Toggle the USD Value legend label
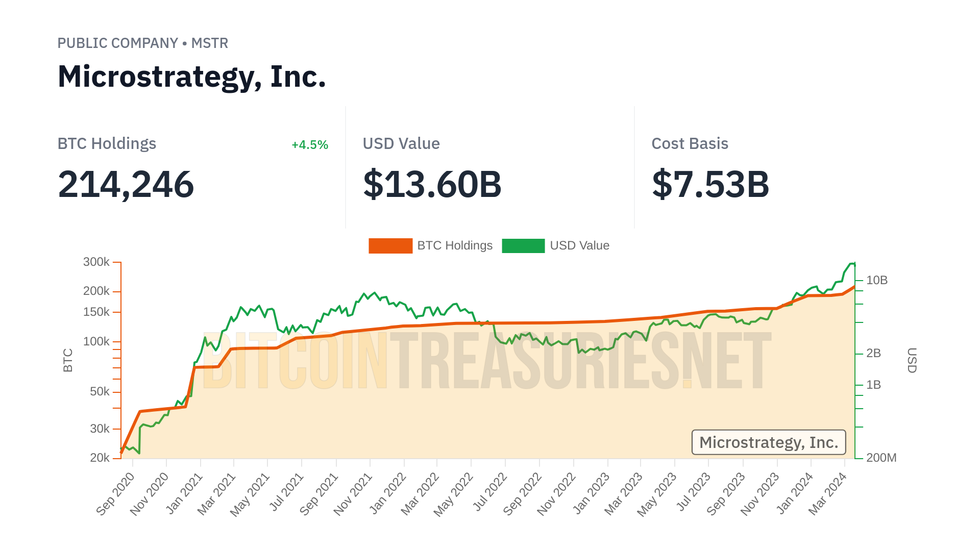The image size is (980, 551). 579,246
